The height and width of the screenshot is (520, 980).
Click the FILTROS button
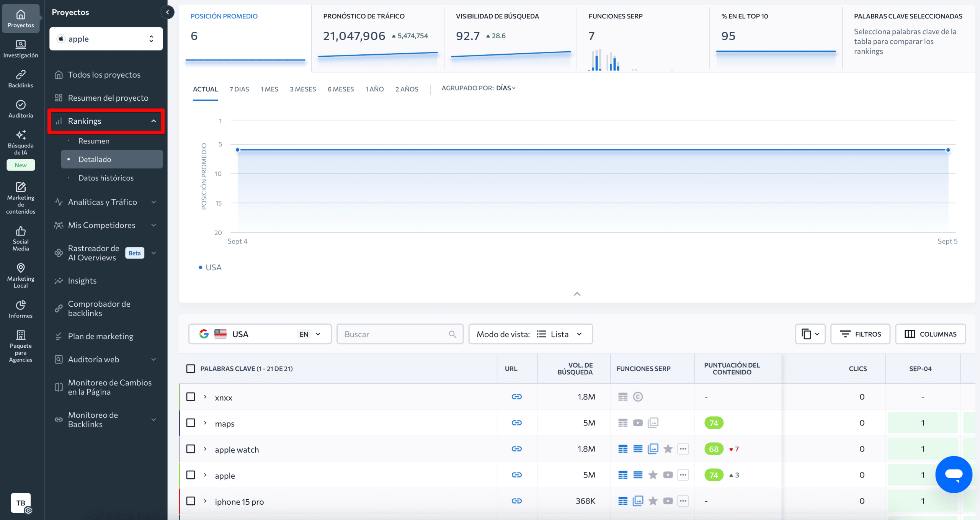tap(860, 334)
